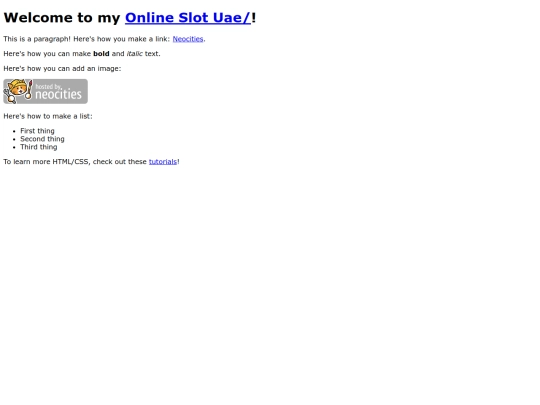Screen dimensions: 540x405
Task: Select the First thing list item
Action: (37, 131)
